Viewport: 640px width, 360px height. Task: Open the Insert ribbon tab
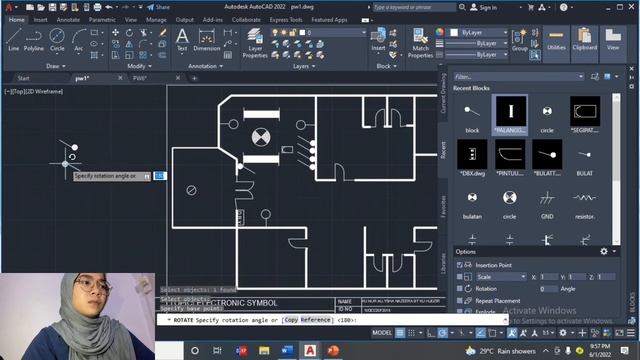coord(40,20)
